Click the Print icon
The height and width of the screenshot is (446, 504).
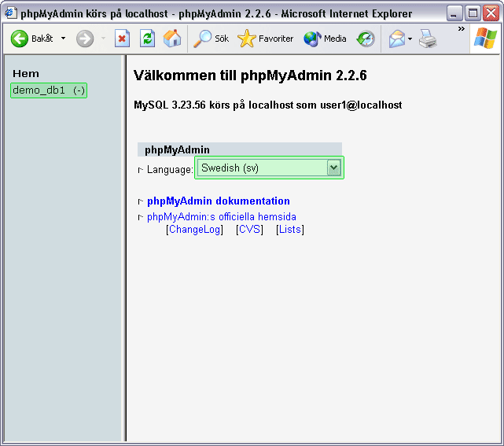[x=428, y=39]
